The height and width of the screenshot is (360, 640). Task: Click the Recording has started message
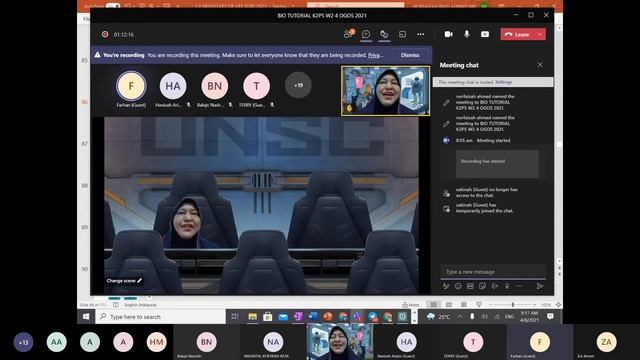pos(497,164)
